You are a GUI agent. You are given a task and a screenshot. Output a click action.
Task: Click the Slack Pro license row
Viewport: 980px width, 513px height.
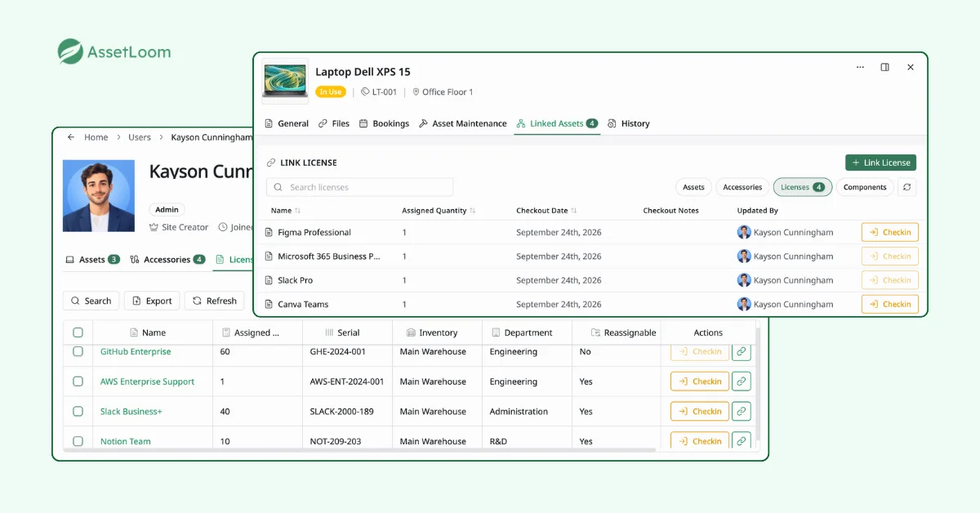click(x=592, y=280)
